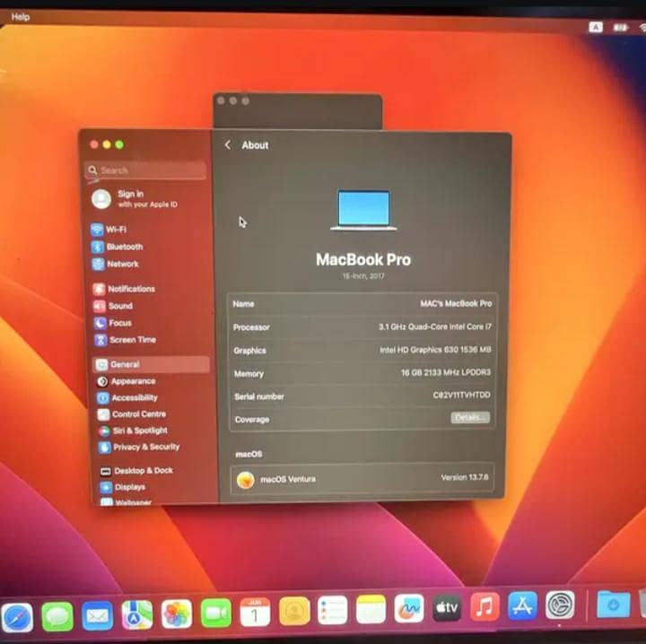Open Network settings in sidebar
Screen dimensions: 646x644
pos(116,264)
